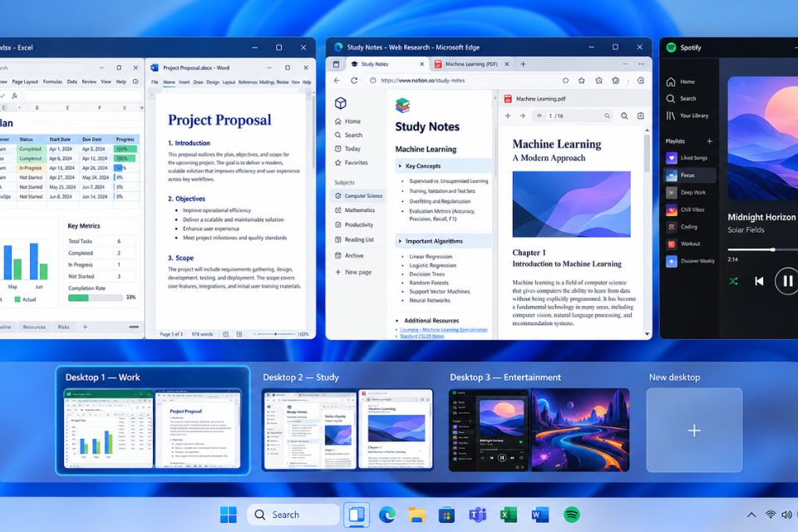Click the Home icon in Spotify sidebar
The width and height of the screenshot is (798, 532).
tap(671, 81)
